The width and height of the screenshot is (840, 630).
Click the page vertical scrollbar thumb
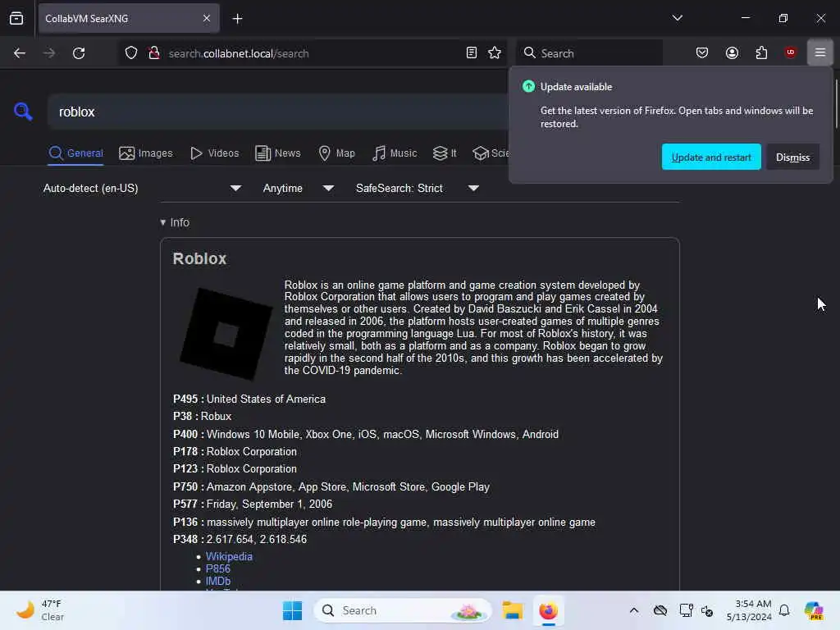pyautogui.click(x=836, y=104)
